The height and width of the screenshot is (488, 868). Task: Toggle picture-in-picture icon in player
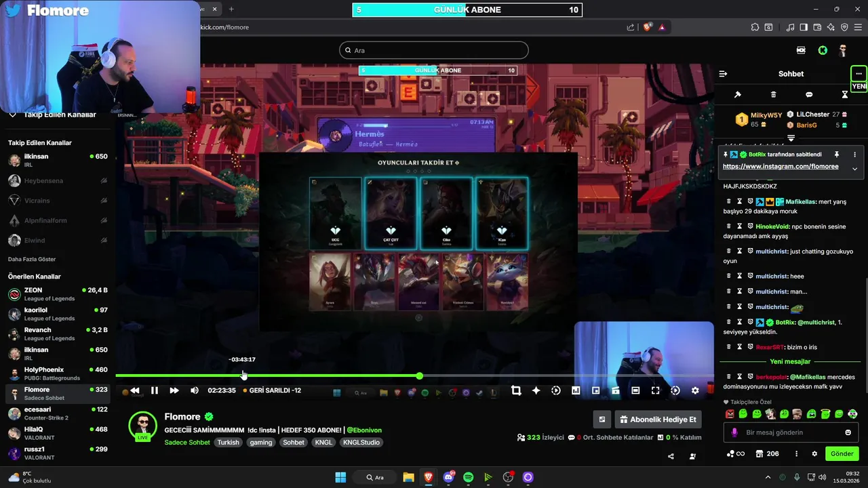pos(595,390)
